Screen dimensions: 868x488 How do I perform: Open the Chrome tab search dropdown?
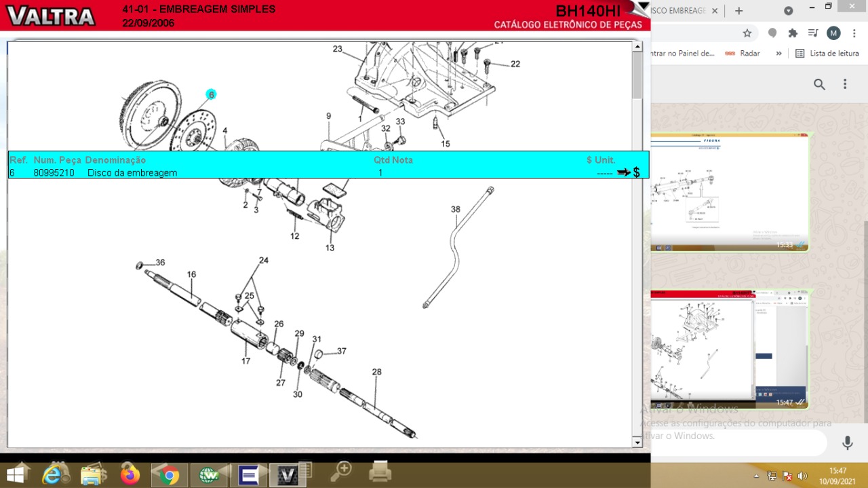tap(788, 11)
